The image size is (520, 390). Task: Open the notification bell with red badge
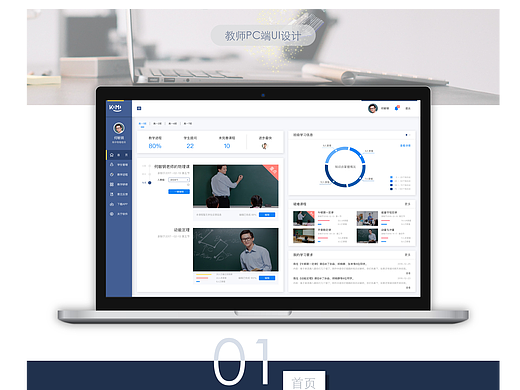point(397,108)
